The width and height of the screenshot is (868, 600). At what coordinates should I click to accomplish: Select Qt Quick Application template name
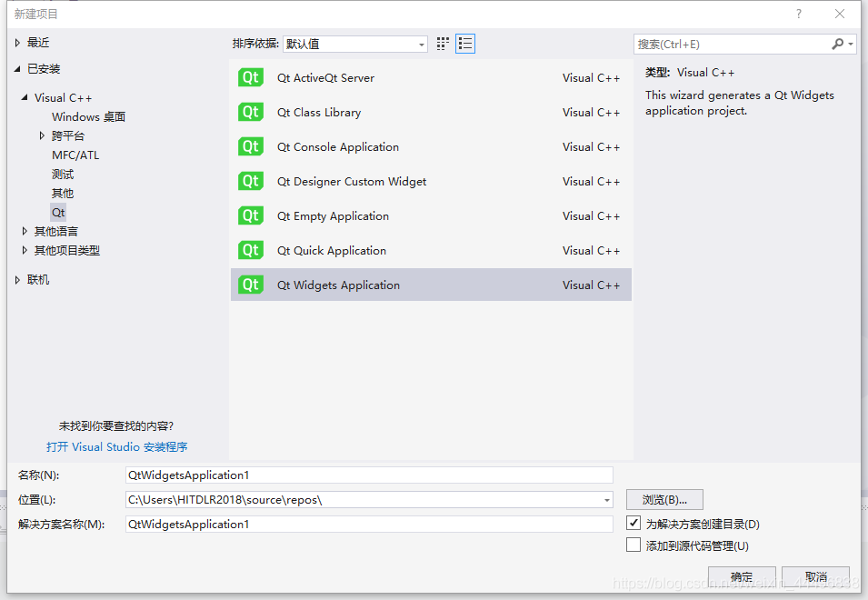pos(332,250)
